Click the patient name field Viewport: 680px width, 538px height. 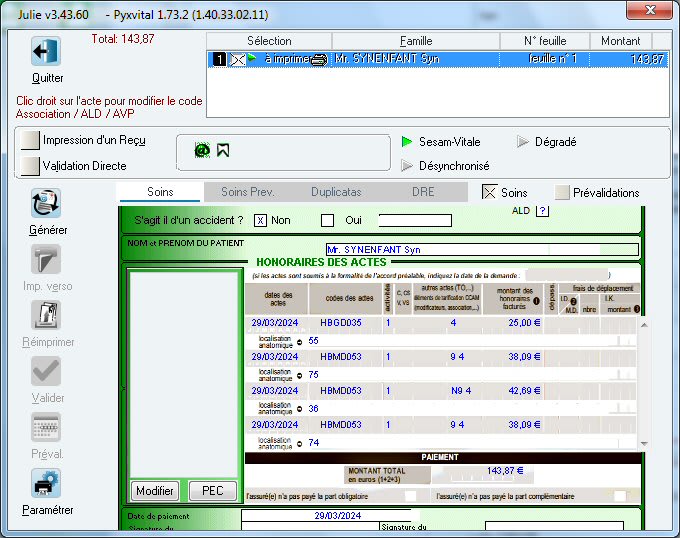482,250
